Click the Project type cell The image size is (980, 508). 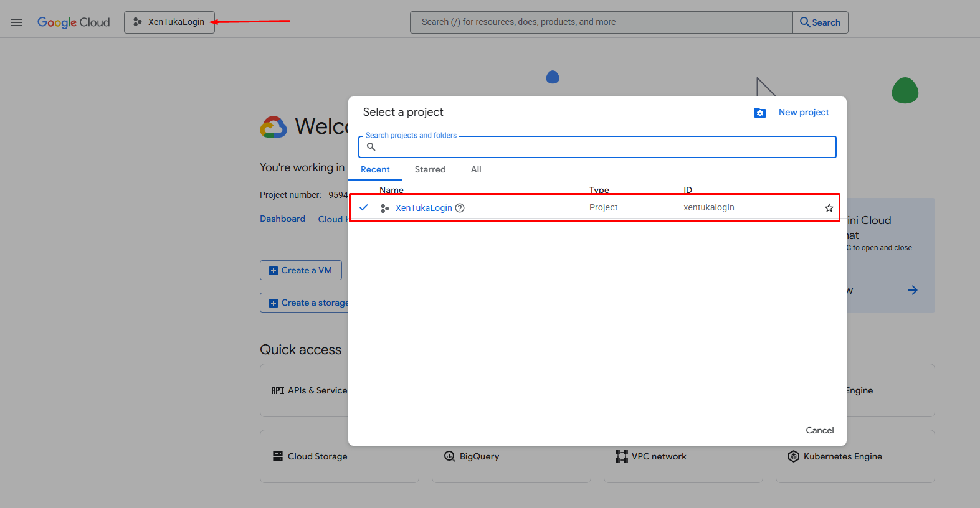coord(603,207)
